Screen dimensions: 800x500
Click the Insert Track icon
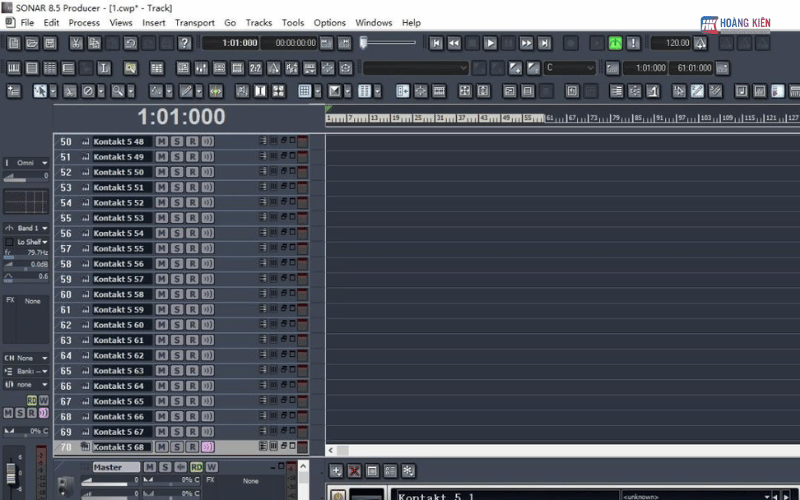coord(14,91)
